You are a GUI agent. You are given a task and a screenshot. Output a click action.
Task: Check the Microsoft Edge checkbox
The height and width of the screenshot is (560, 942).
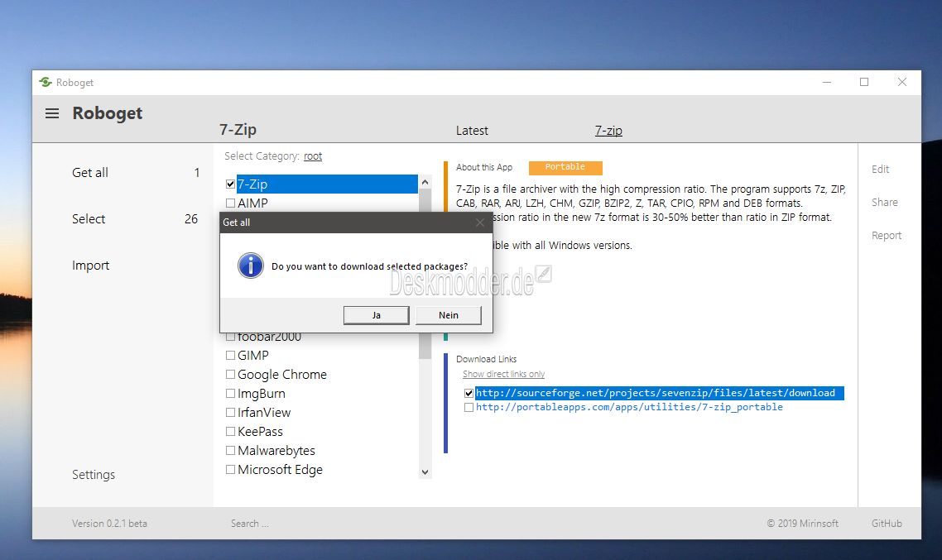click(230, 469)
